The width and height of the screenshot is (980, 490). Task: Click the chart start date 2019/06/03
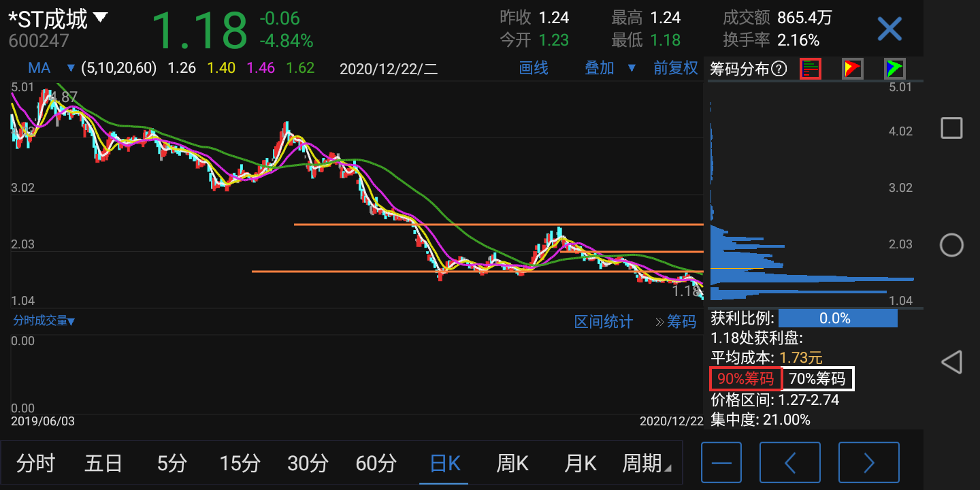pyautogui.click(x=43, y=421)
